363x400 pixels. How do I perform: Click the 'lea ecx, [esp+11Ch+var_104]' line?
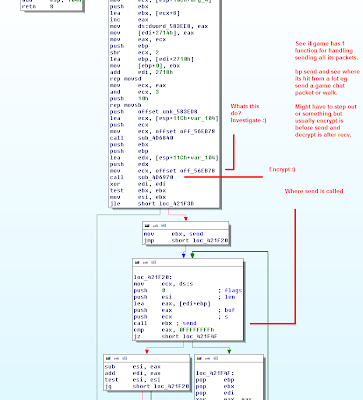(x=164, y=118)
